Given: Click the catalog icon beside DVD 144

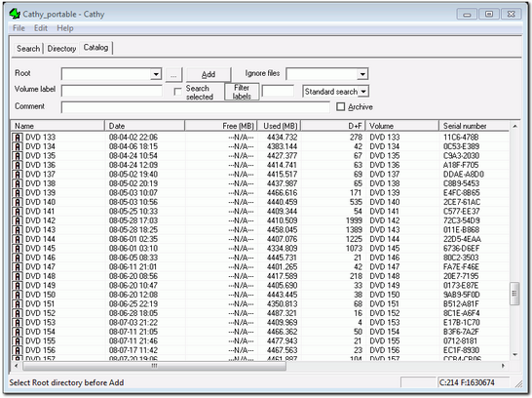Looking at the screenshot, I should [x=18, y=239].
